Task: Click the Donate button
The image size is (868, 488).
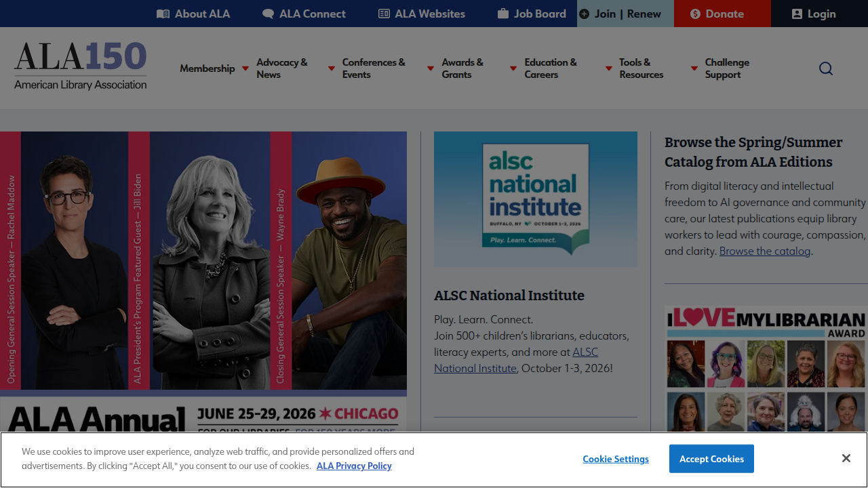Action: (722, 14)
